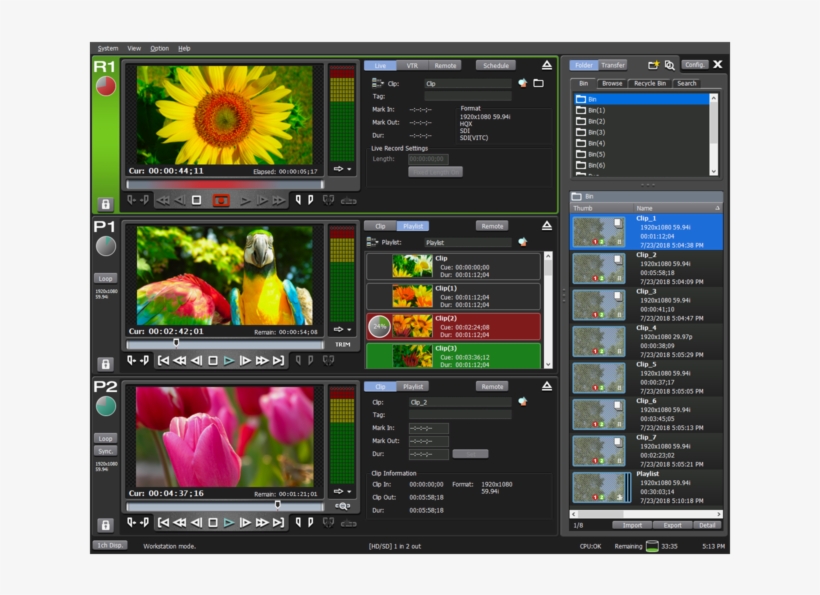
Task: Switch to the Recycle Bin tab
Action: coord(650,83)
